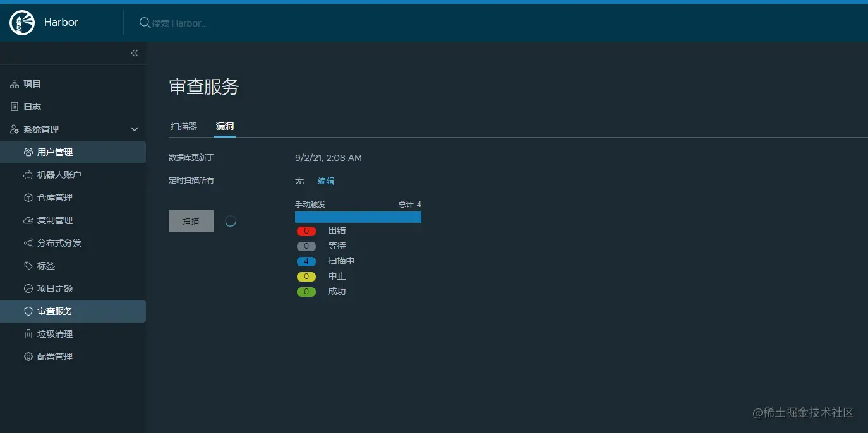Click the 机器人账户 robot icon
The width and height of the screenshot is (868, 433).
[x=28, y=175]
